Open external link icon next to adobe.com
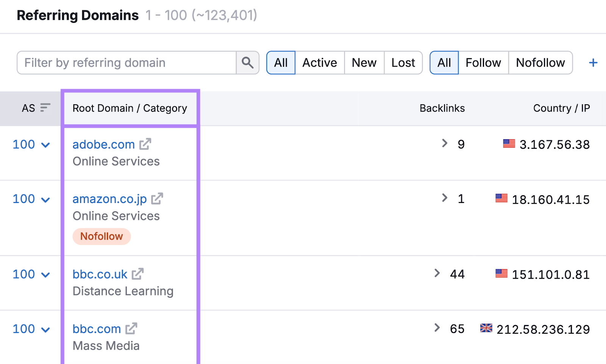This screenshot has width=606, height=364. 145,144
